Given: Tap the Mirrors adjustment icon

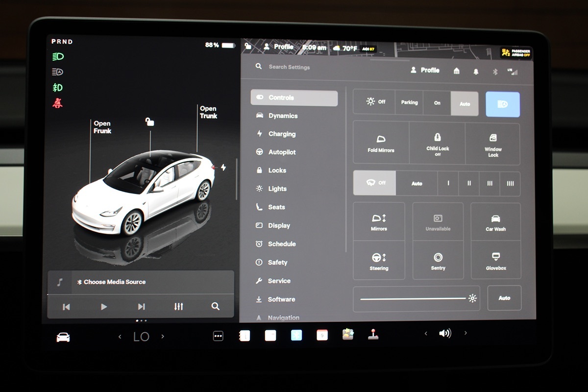Looking at the screenshot, I should (379, 219).
